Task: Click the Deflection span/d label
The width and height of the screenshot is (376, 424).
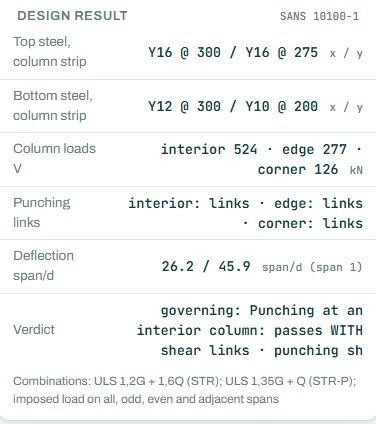Action: pos(43,266)
